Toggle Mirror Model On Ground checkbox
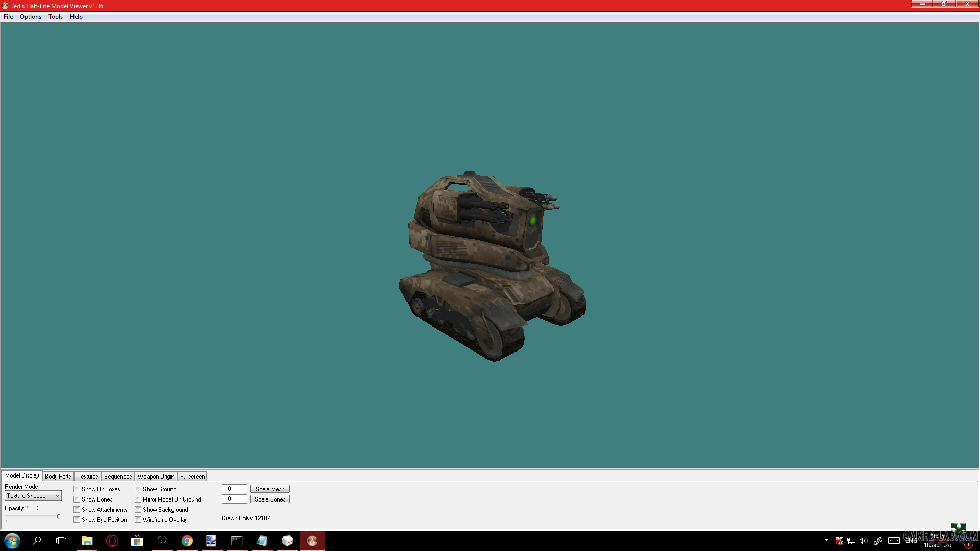This screenshot has height=551, width=980. (138, 499)
